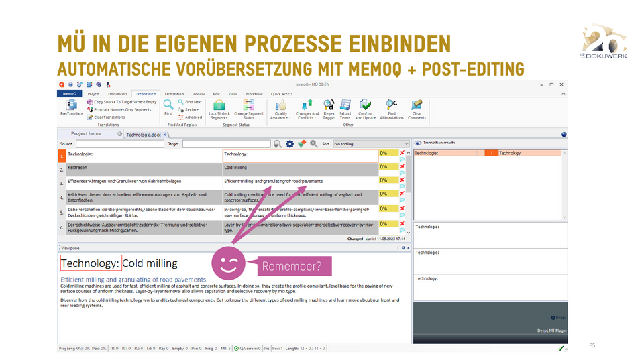
Task: Open Find Abbreviations tool
Action: 392,108
